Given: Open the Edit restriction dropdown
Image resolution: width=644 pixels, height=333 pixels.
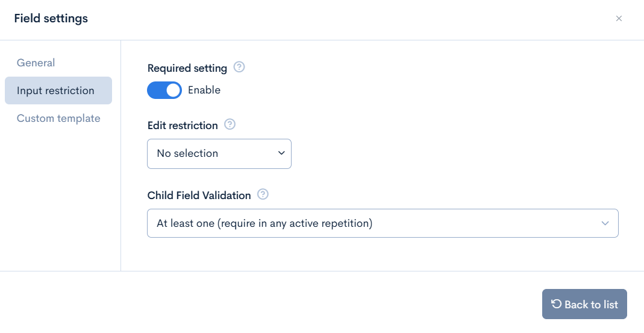Looking at the screenshot, I should tap(219, 154).
